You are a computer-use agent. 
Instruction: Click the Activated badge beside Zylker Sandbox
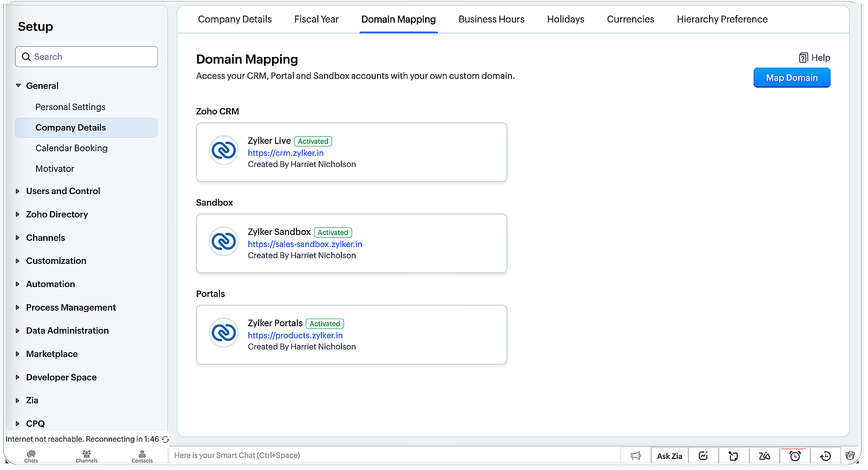[333, 233]
